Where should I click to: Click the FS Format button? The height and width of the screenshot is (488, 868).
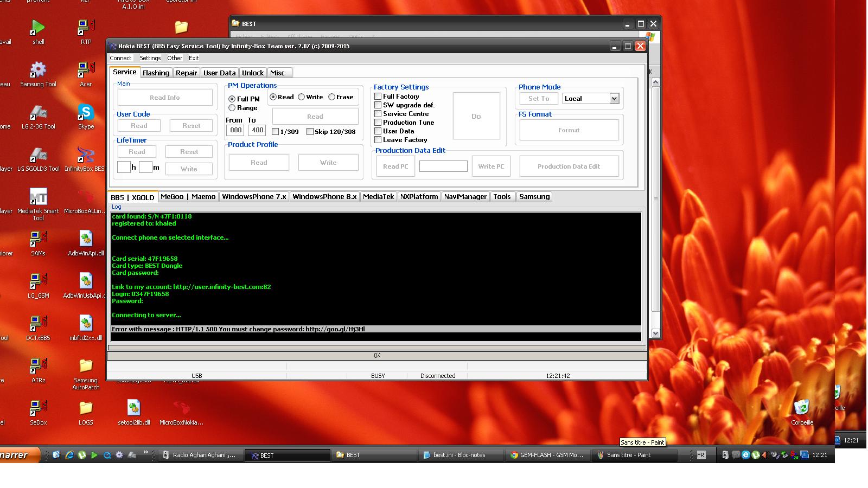[569, 130]
